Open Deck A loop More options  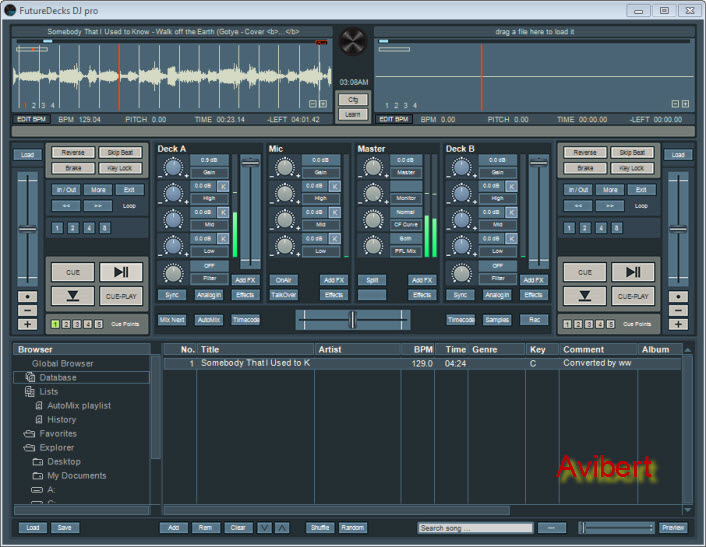[98, 190]
